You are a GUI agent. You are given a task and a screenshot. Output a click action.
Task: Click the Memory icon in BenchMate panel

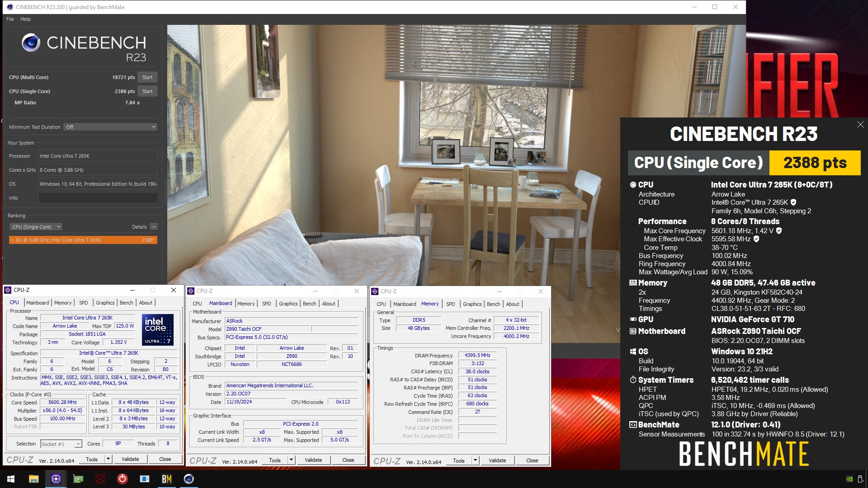click(x=633, y=283)
